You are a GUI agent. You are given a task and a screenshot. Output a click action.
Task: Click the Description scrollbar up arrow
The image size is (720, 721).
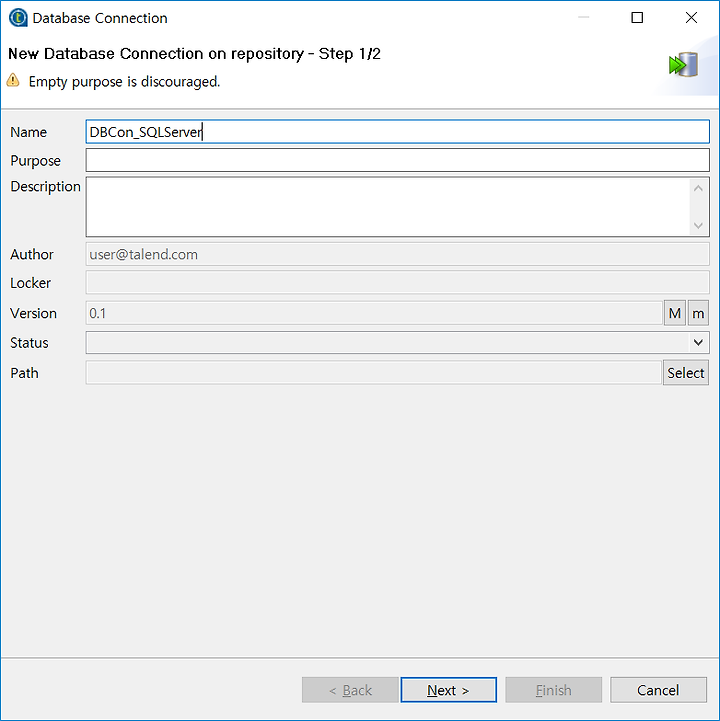[698, 189]
